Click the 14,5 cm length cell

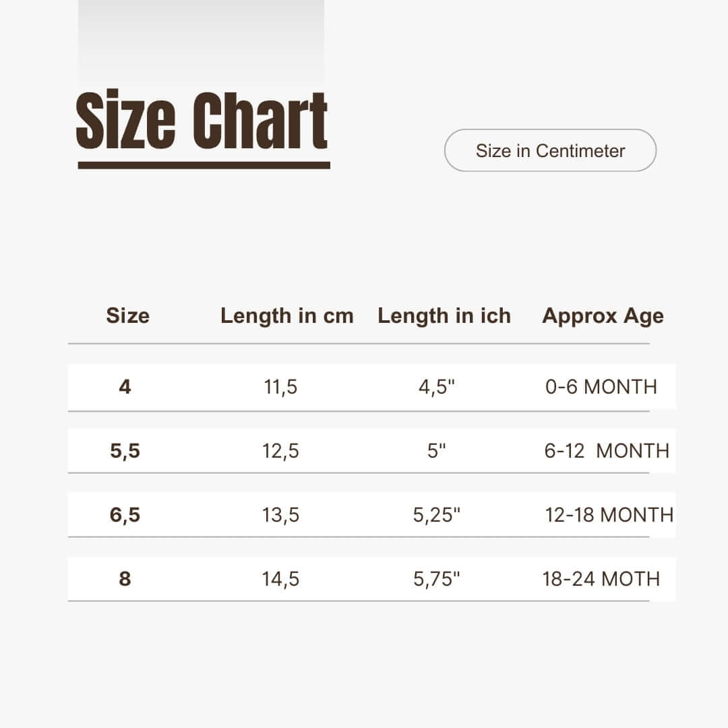[x=280, y=579]
